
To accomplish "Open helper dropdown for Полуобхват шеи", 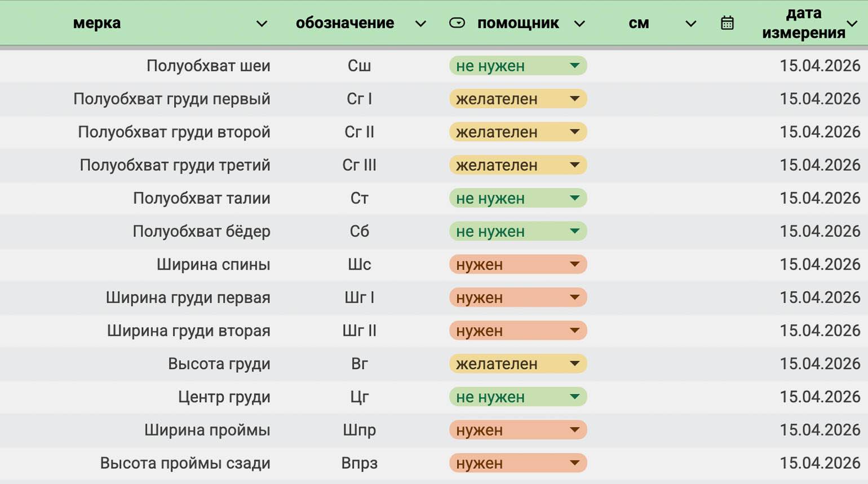I will tap(574, 66).
